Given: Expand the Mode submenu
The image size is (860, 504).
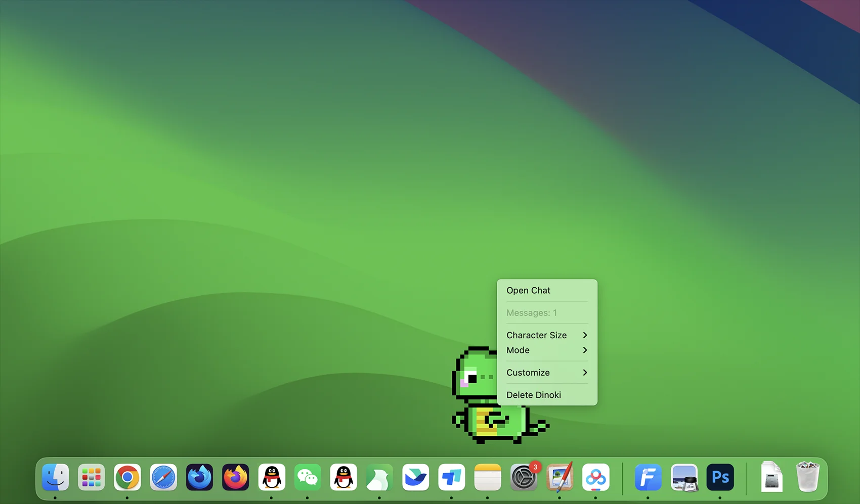Looking at the screenshot, I should (547, 350).
